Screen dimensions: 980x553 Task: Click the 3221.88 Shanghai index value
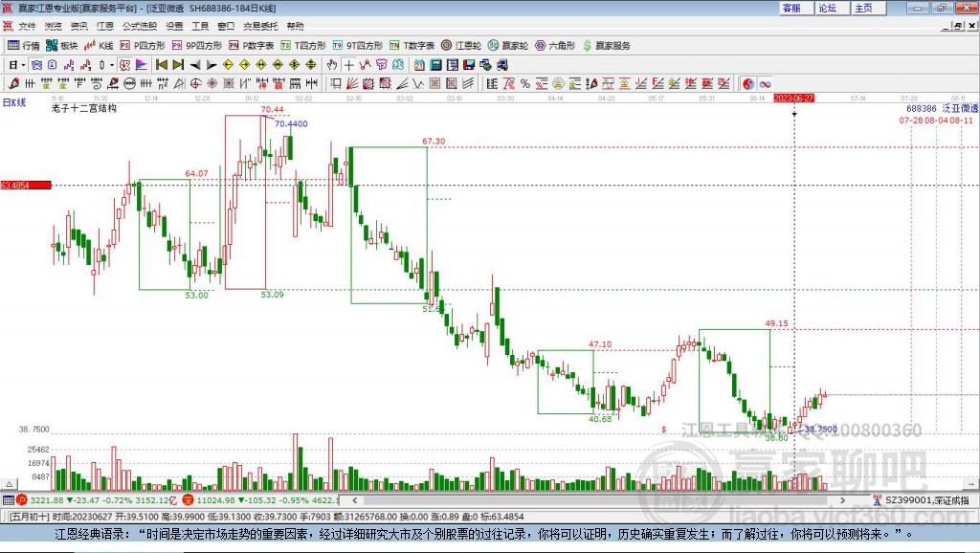tap(46, 500)
